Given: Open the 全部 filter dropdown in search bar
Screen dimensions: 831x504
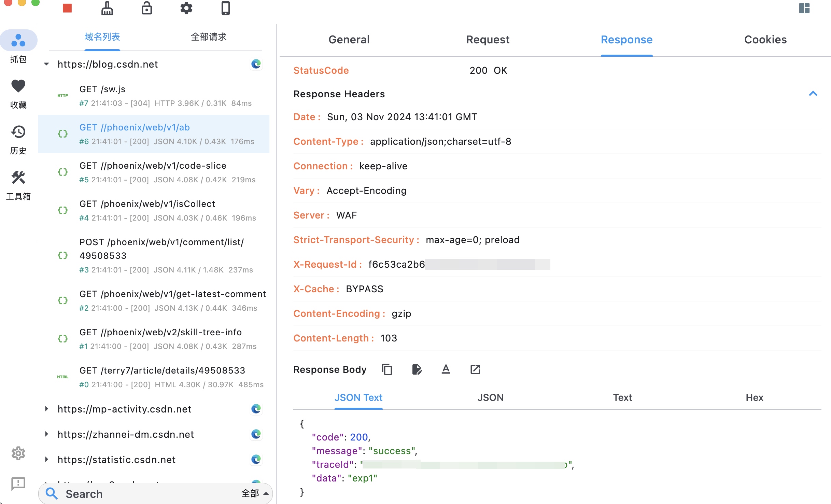Looking at the screenshot, I should [x=255, y=493].
